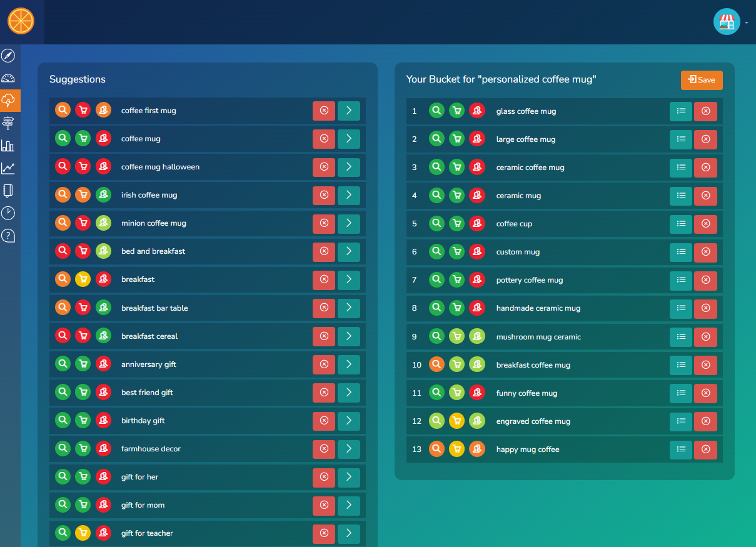Select the compass navigation icon in sidebar
756x547 pixels.
[x=8, y=56]
